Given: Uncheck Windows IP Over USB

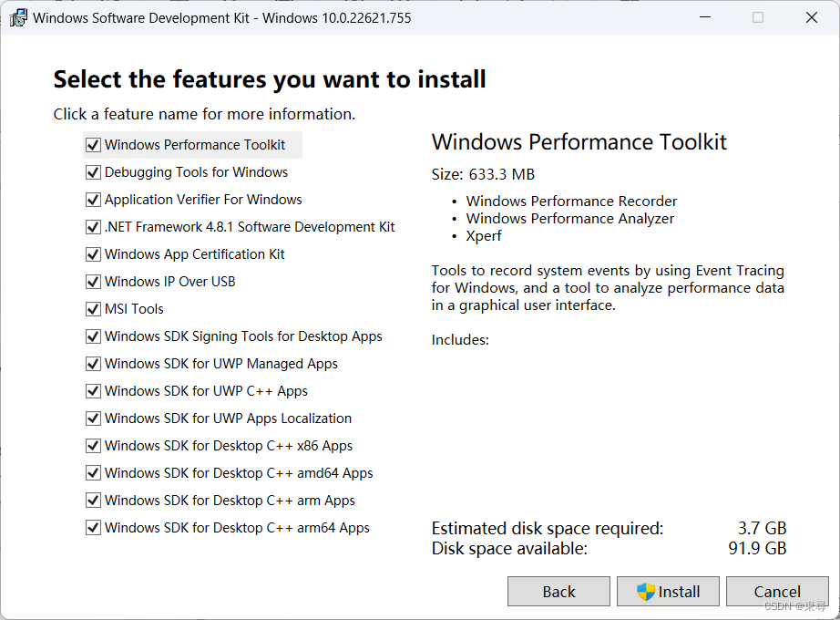Looking at the screenshot, I should click(x=92, y=281).
